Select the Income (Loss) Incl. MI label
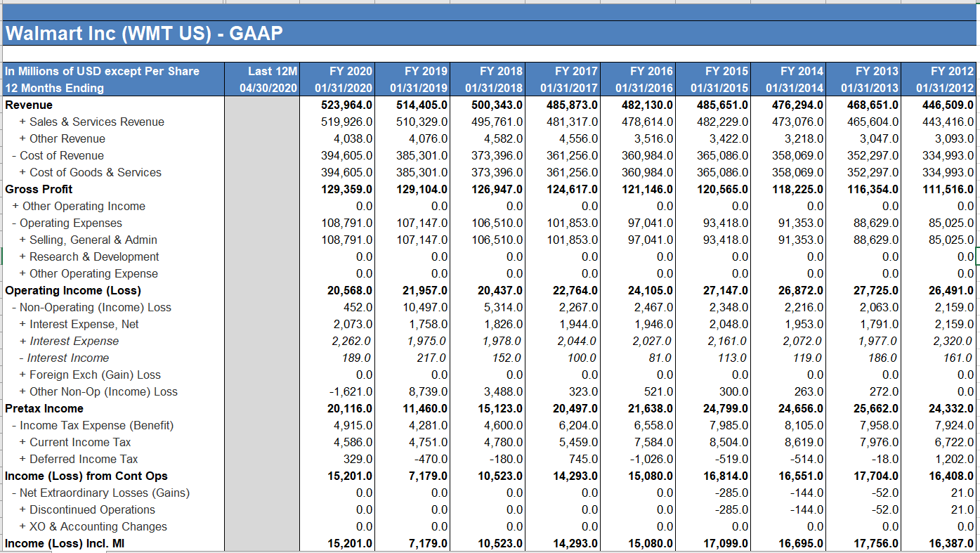Image resolution: width=980 pixels, height=553 pixels. point(51,543)
